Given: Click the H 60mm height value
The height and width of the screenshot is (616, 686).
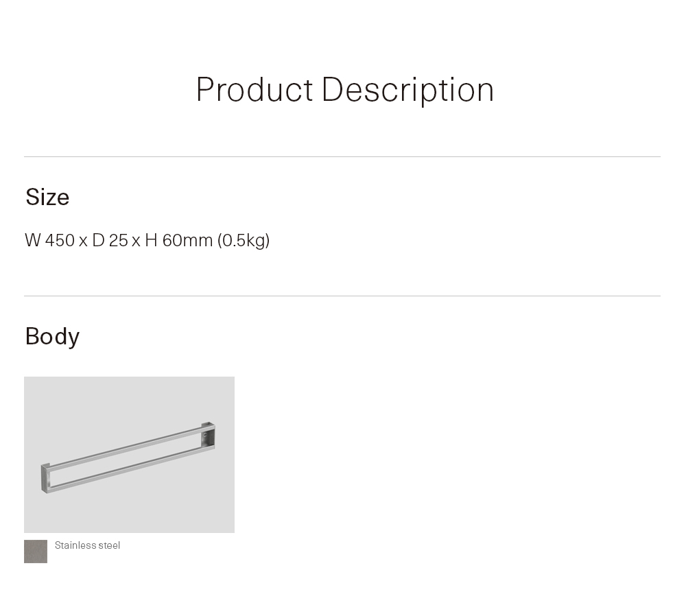Looking at the screenshot, I should [178, 240].
